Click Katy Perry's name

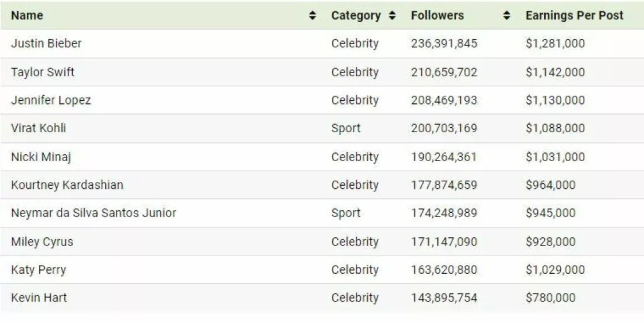[x=38, y=270]
